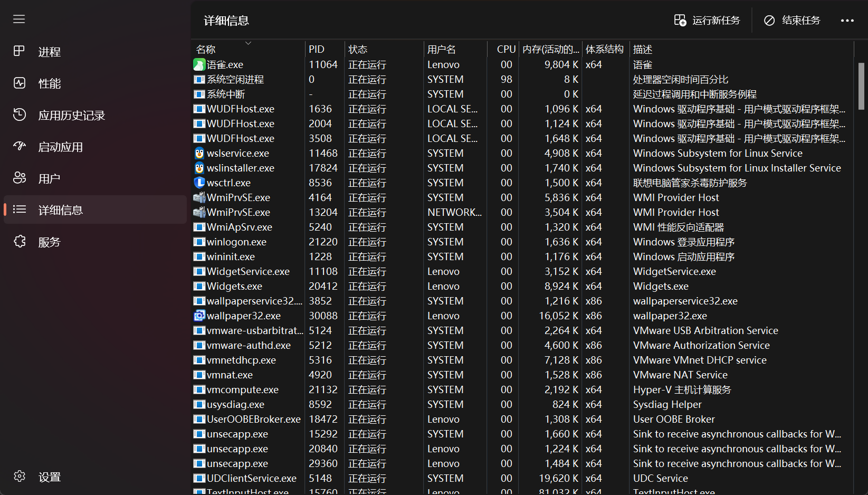
Task: Click the 系统空闲进程 row icon
Action: coord(199,79)
